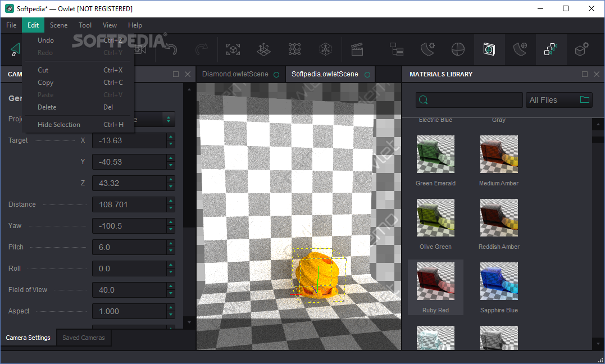The height and width of the screenshot is (364, 605).
Task: Click the green folder icon beside All Files
Action: coord(585,99)
